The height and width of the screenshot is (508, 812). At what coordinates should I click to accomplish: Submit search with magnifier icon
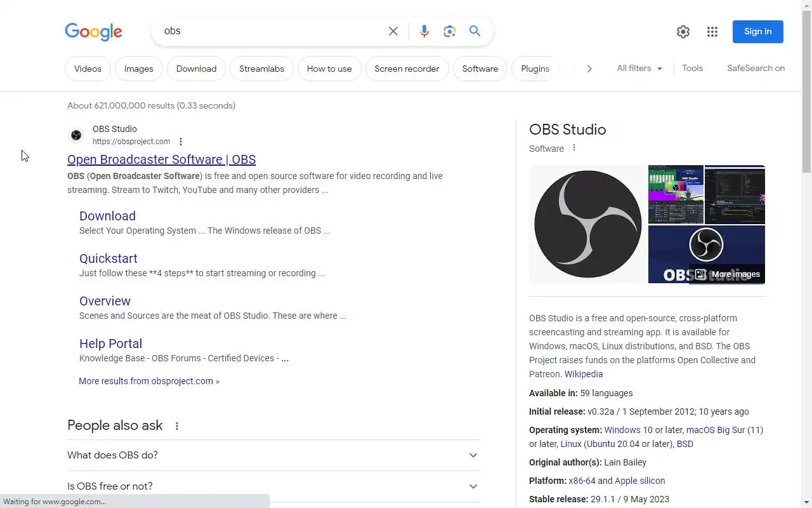(475, 31)
